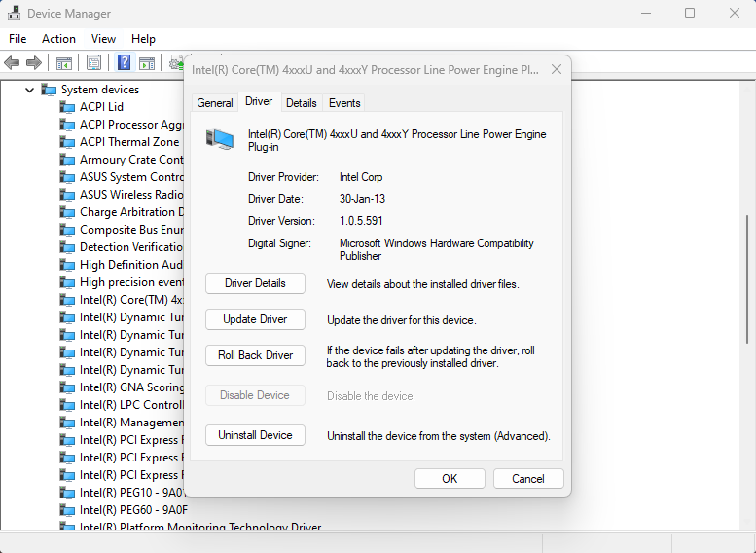Click Microsoft Windows Hardware Compatibility Publisher text
This screenshot has width=756, height=553.
pos(436,249)
